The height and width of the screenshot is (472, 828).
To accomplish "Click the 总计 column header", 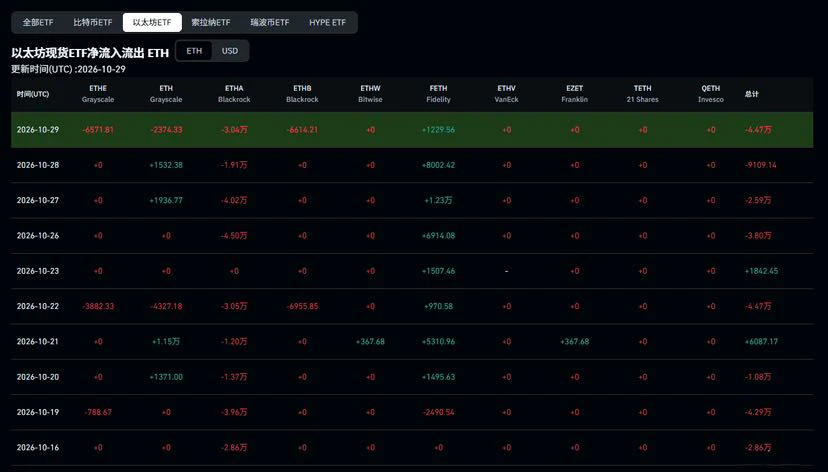I will coord(751,94).
